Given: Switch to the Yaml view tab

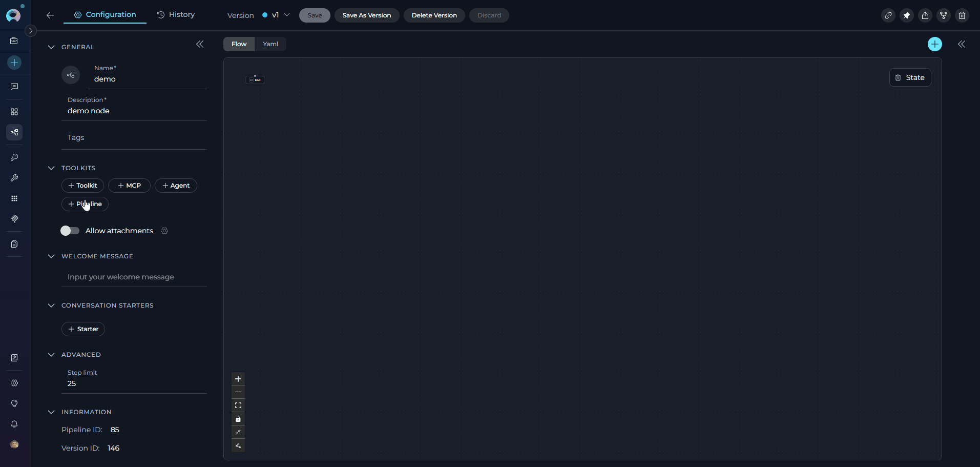Looking at the screenshot, I should [270, 44].
